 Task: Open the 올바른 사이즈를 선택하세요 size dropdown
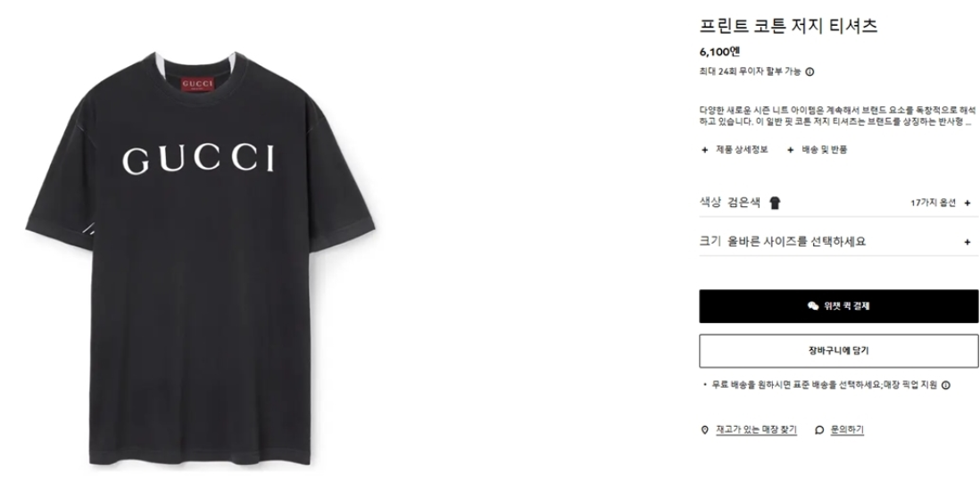838,241
